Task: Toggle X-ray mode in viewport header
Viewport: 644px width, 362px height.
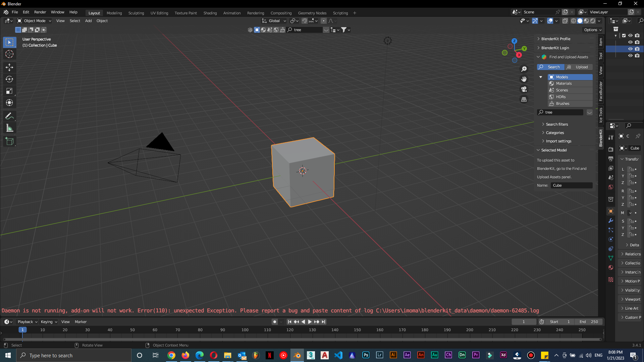Action: 565,21
